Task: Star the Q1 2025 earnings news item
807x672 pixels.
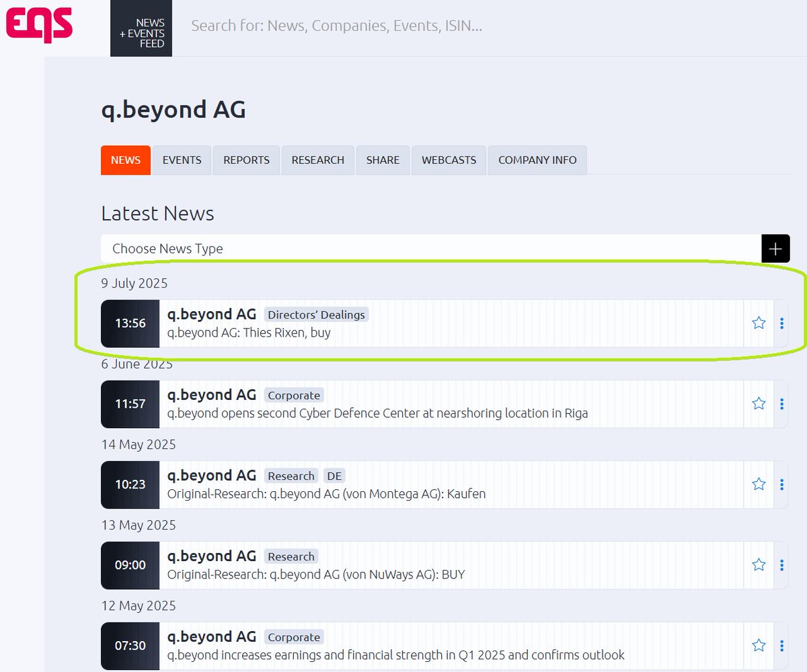Action: 759,646
